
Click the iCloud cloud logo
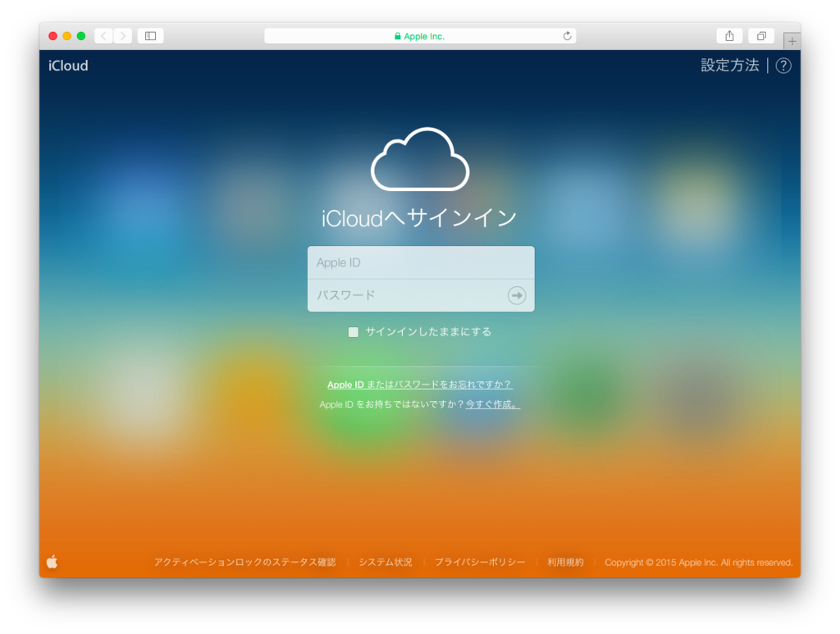pos(420,158)
